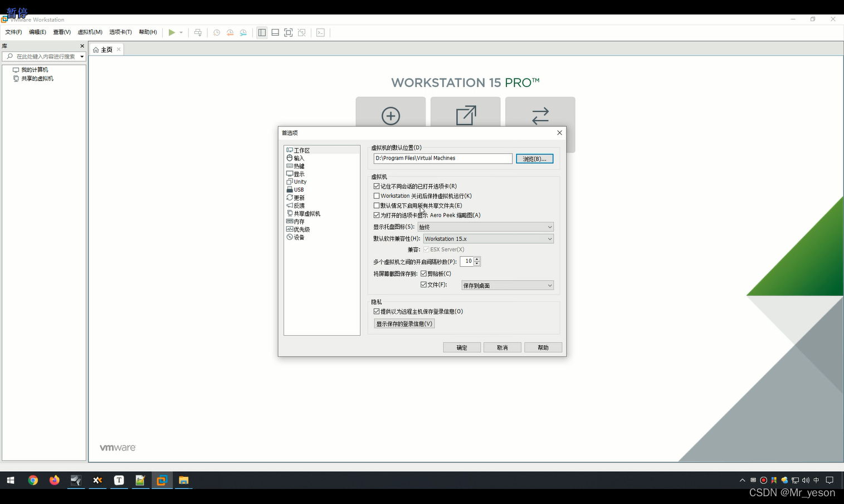Select 优先级 in the preferences list
The height and width of the screenshot is (504, 844).
(301, 229)
